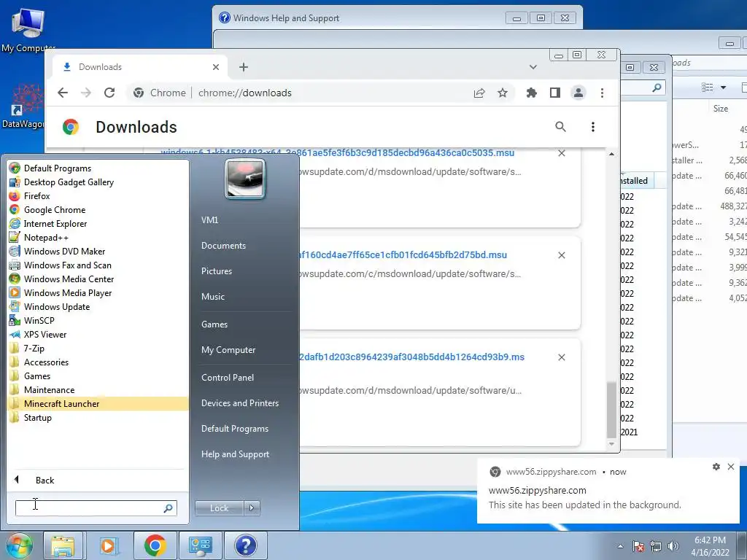Expand the 7-Zip folder

coord(98,348)
